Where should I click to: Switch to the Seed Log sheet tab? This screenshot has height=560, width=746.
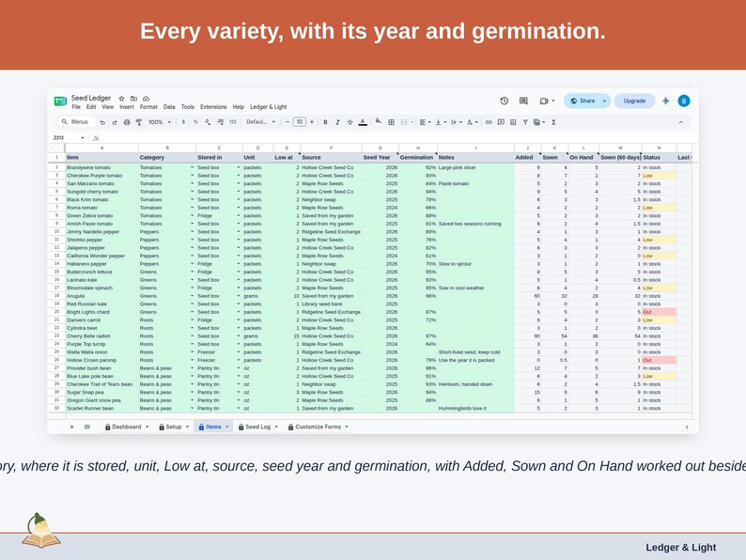[x=257, y=427]
